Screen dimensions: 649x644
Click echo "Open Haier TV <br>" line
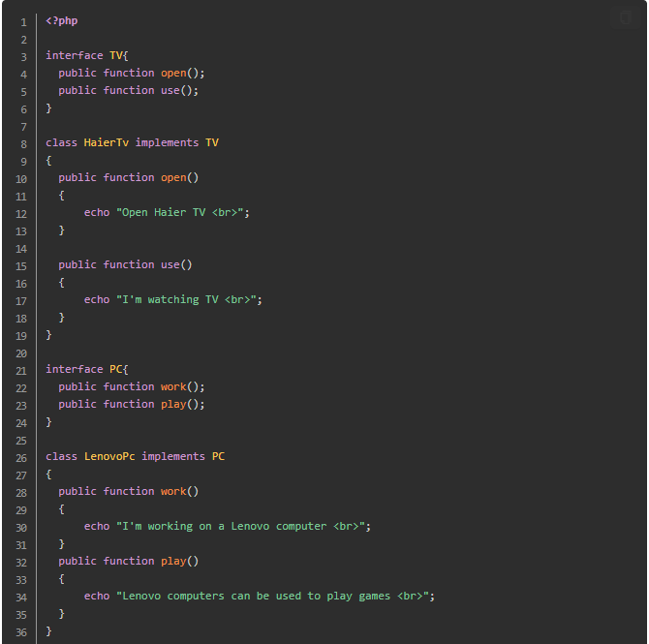coord(167,212)
